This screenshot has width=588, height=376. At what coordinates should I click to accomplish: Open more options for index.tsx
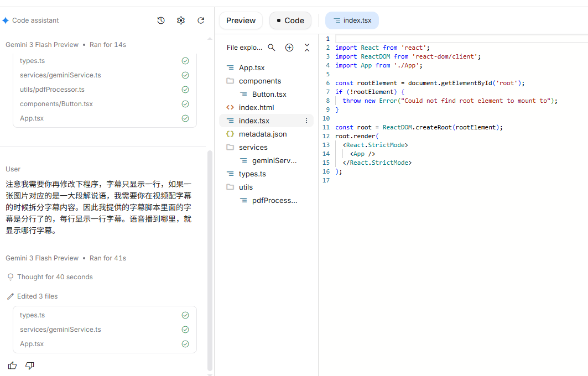coord(306,121)
